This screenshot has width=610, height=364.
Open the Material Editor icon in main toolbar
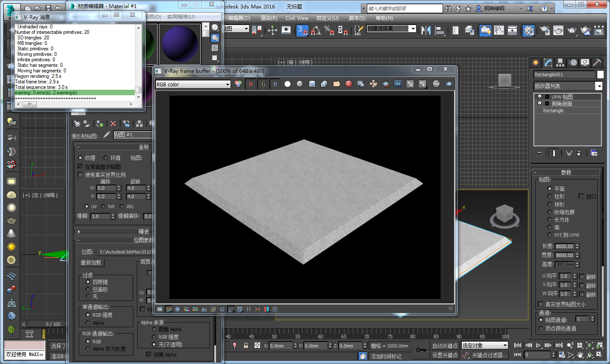coord(528,30)
